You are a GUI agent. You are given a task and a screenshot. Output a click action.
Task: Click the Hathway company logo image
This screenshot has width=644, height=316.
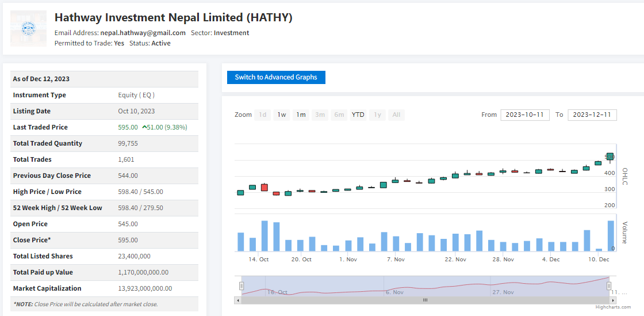click(x=28, y=28)
